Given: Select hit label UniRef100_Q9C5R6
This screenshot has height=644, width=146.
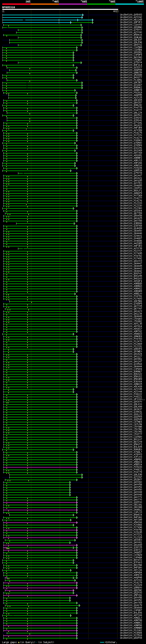Looking at the screenshot, I should pyautogui.click(x=131, y=301).
